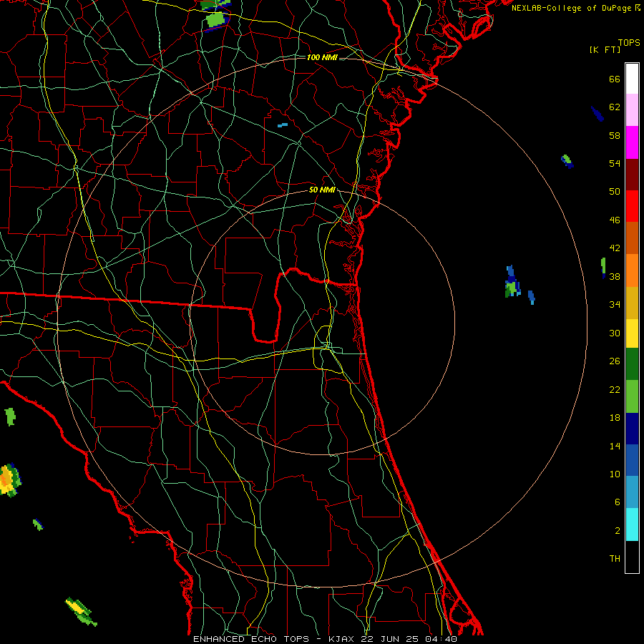Screen dimensions: 644x644
Task: Click the KJAX radar site identifier
Action: pos(343,639)
